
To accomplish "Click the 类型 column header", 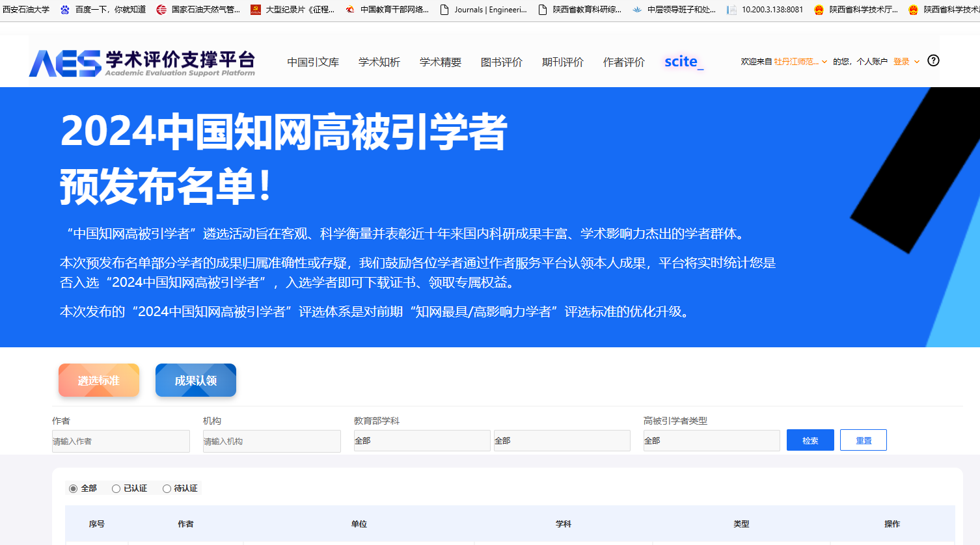I will point(742,524).
